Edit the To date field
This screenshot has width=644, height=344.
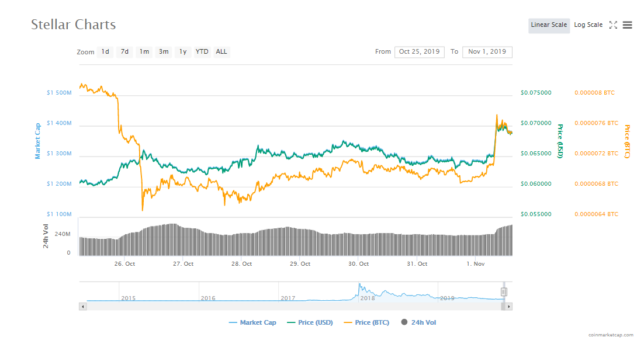click(487, 52)
